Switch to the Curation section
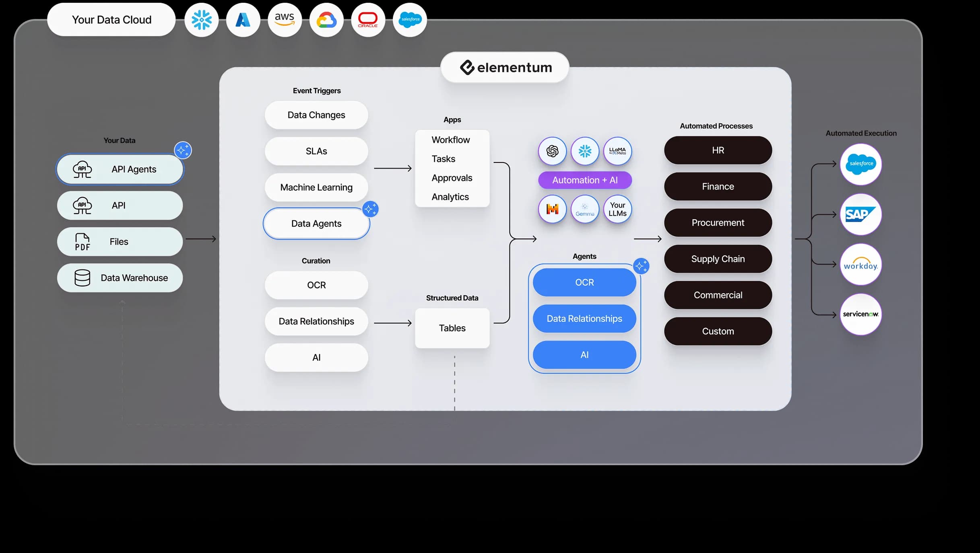 (316, 260)
